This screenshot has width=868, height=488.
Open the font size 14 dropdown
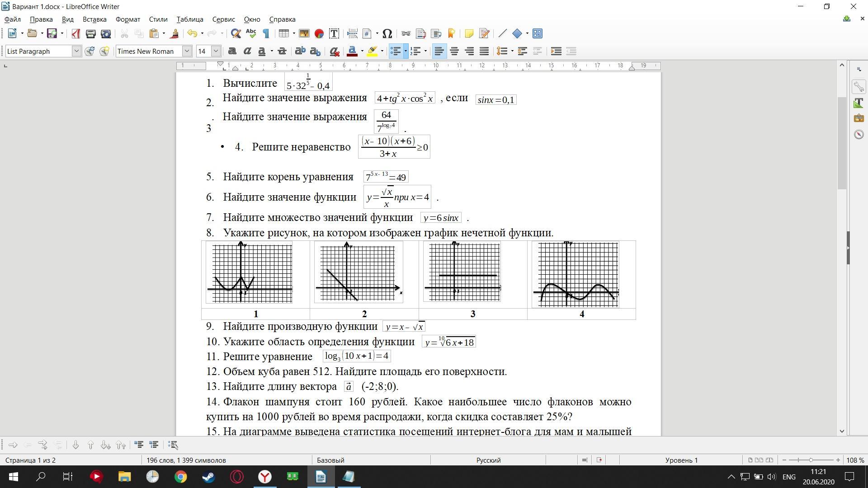[216, 51]
